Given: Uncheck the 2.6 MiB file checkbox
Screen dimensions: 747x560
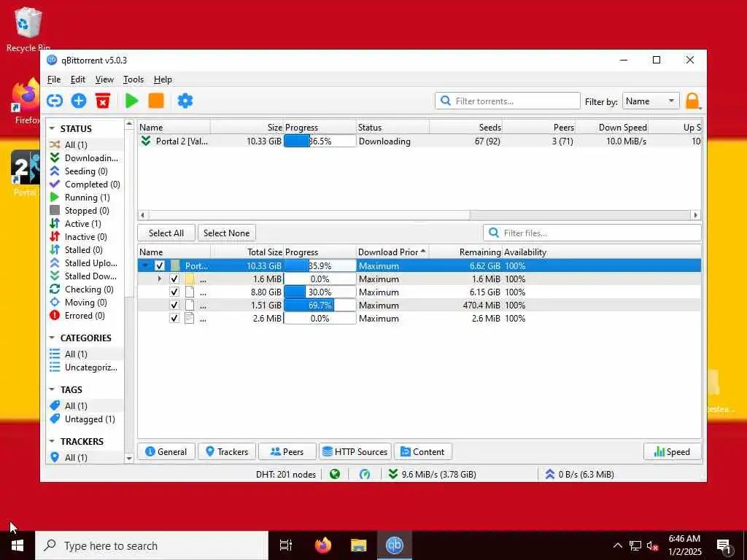Looking at the screenshot, I should click(174, 318).
